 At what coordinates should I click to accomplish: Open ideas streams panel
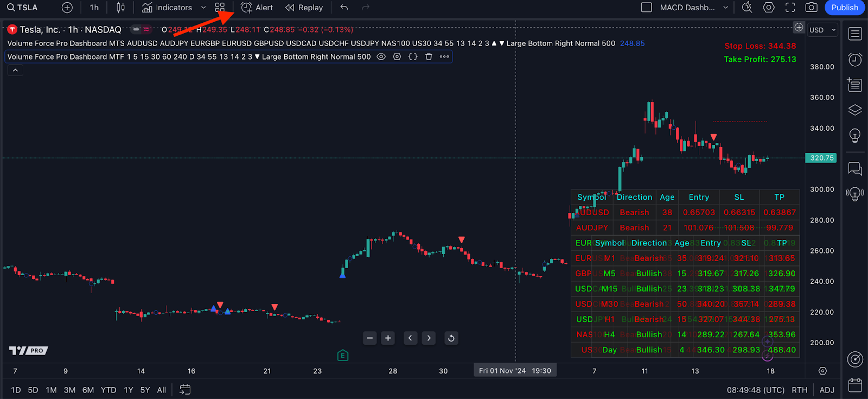point(855,194)
